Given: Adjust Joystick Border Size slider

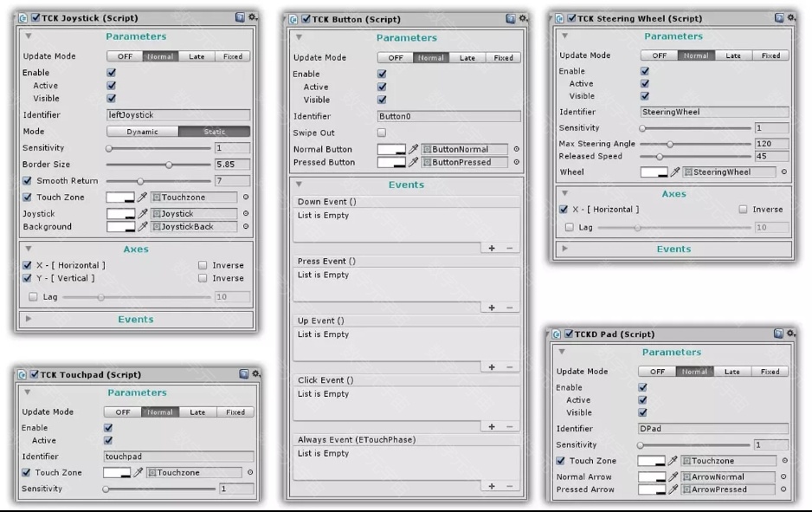Looking at the screenshot, I should pos(158,165).
